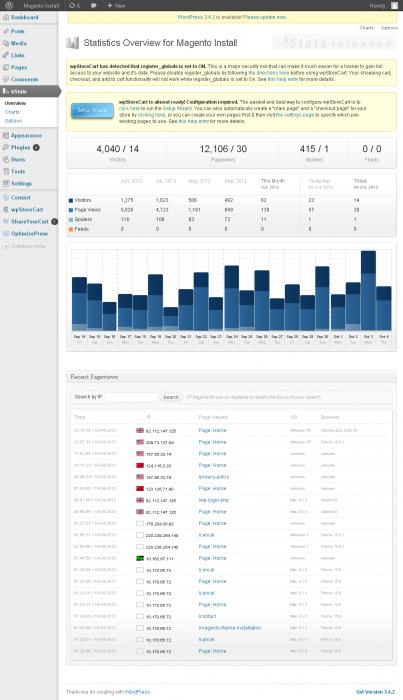Click the blue Setup Wizard button
The image size is (403, 700).
[x=92, y=110]
